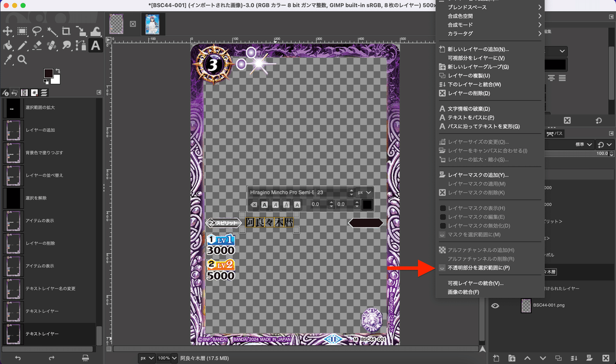Toggle bold in on-canvas text toolbar
The image size is (616, 364).
tap(264, 204)
